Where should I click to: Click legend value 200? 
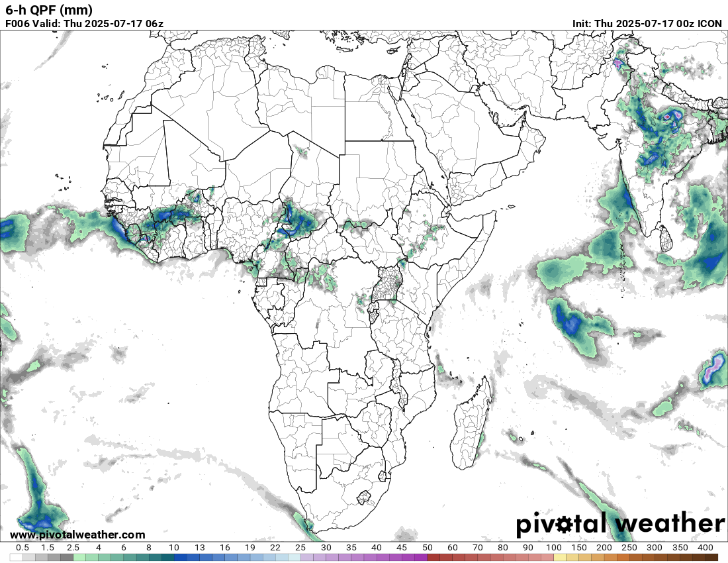604,548
